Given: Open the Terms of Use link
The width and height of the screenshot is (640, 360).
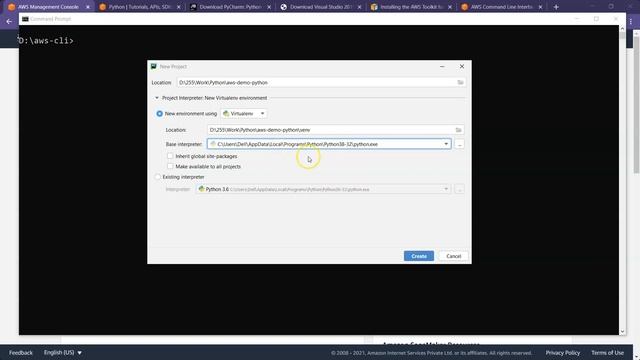Looking at the screenshot, I should (607, 353).
